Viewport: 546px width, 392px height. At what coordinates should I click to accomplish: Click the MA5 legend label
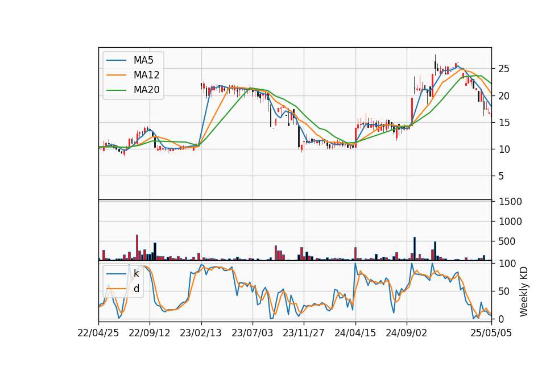pos(143,60)
